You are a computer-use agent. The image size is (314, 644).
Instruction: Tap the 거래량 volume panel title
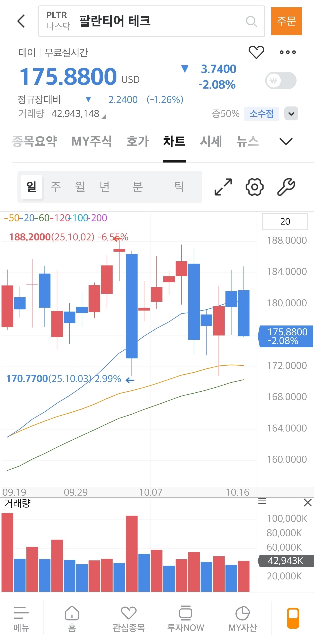pyautogui.click(x=17, y=503)
